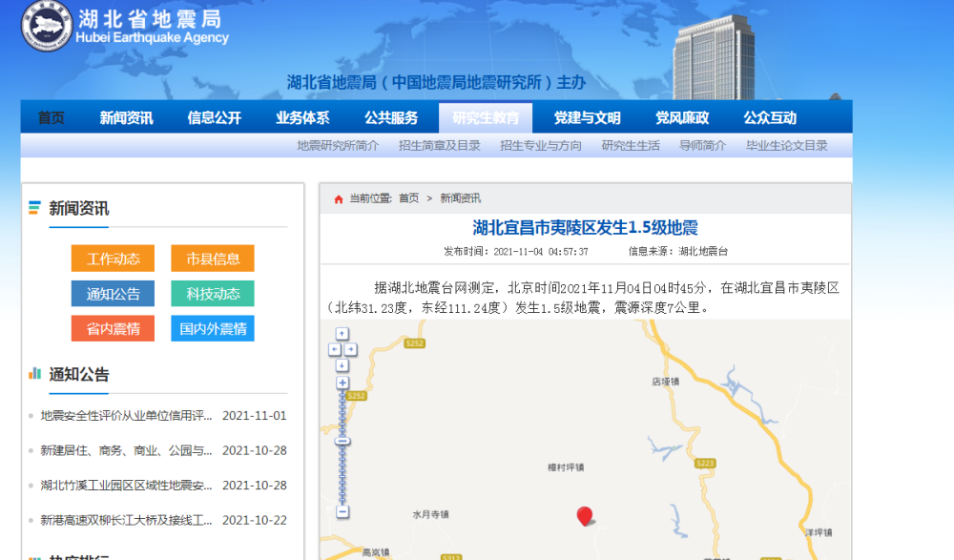The width and height of the screenshot is (954, 560).
Task: Open the 研究生教育 navigation tab
Action: point(486,117)
